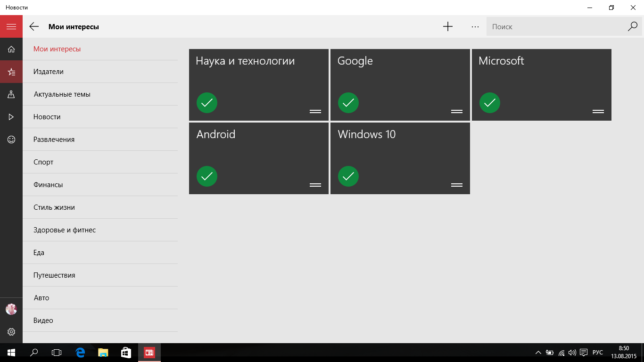Screen dimensions: 644x362
Task: Open the Wi-Fi network tray icon
Action: tap(561, 353)
